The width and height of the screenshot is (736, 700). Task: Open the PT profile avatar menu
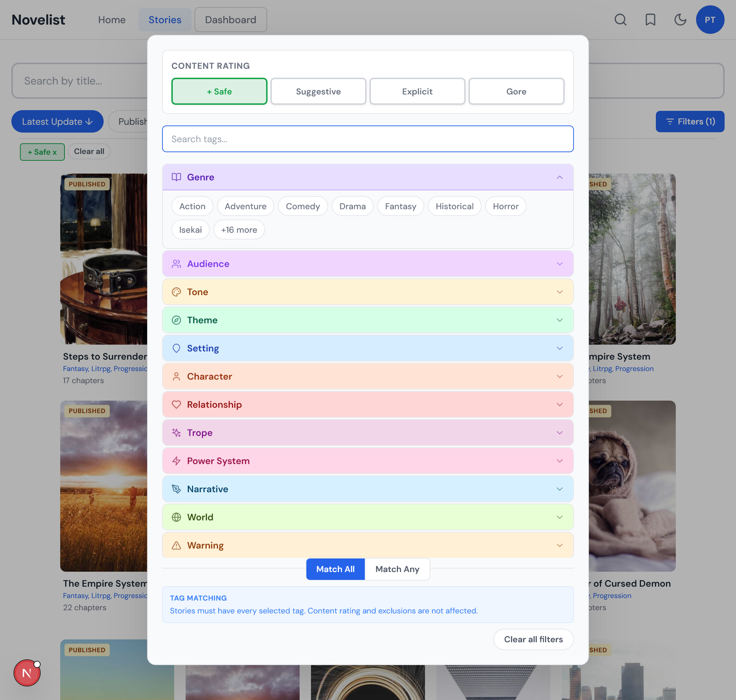tap(710, 20)
